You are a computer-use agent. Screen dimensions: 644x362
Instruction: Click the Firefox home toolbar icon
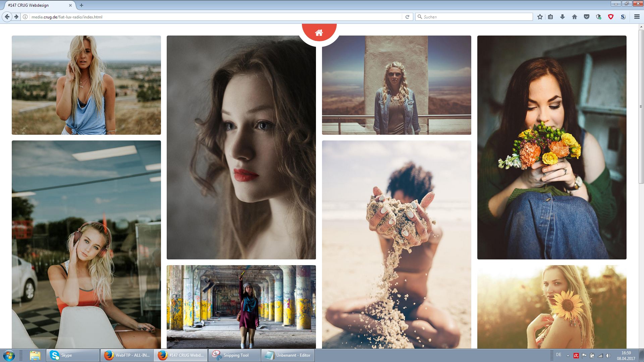[575, 17]
